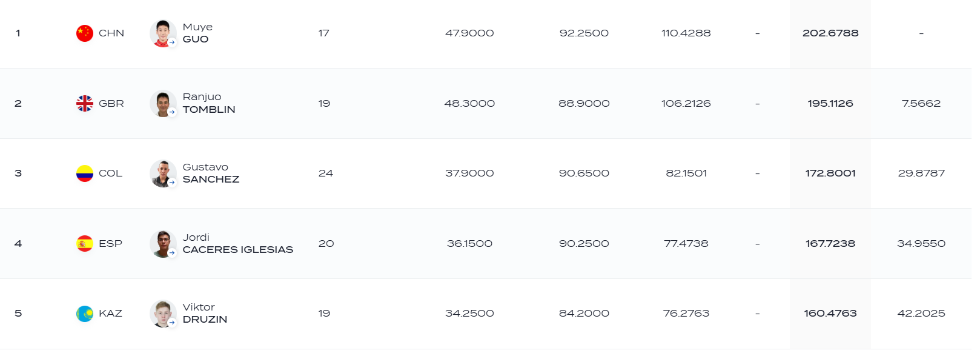Select the rank 3 row number
This screenshot has height=353, width=980.
(x=18, y=173)
